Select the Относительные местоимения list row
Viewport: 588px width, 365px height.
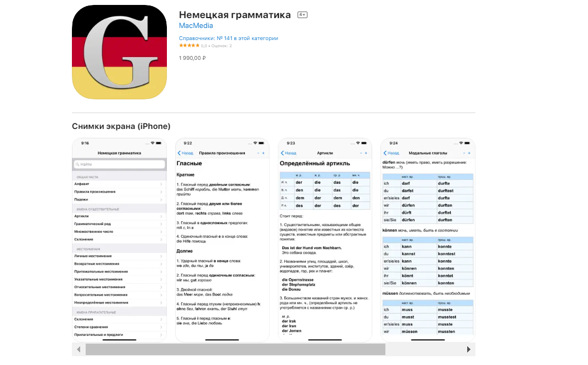pyautogui.click(x=119, y=287)
